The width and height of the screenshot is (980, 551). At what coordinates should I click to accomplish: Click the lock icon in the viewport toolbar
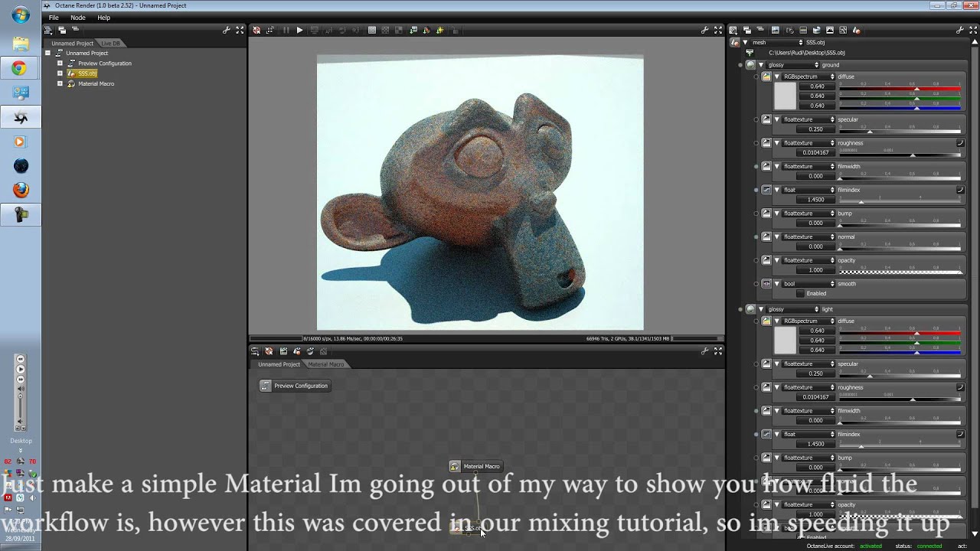pyautogui.click(x=456, y=30)
